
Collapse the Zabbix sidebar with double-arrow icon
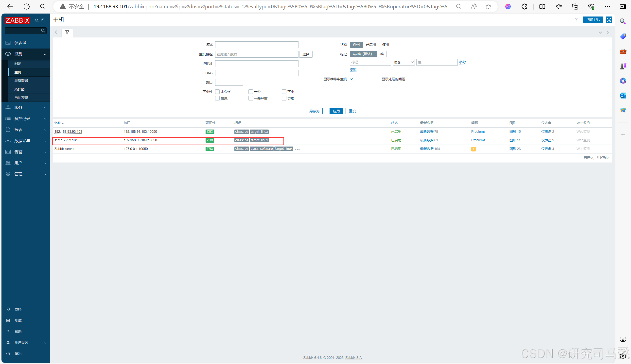tap(36, 20)
